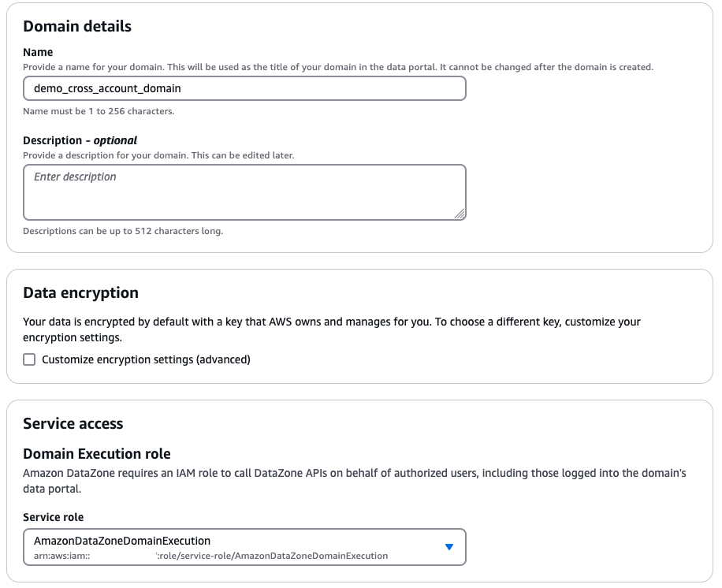The image size is (722, 588).
Task: Open the Service role dropdown
Action: [x=244, y=547]
